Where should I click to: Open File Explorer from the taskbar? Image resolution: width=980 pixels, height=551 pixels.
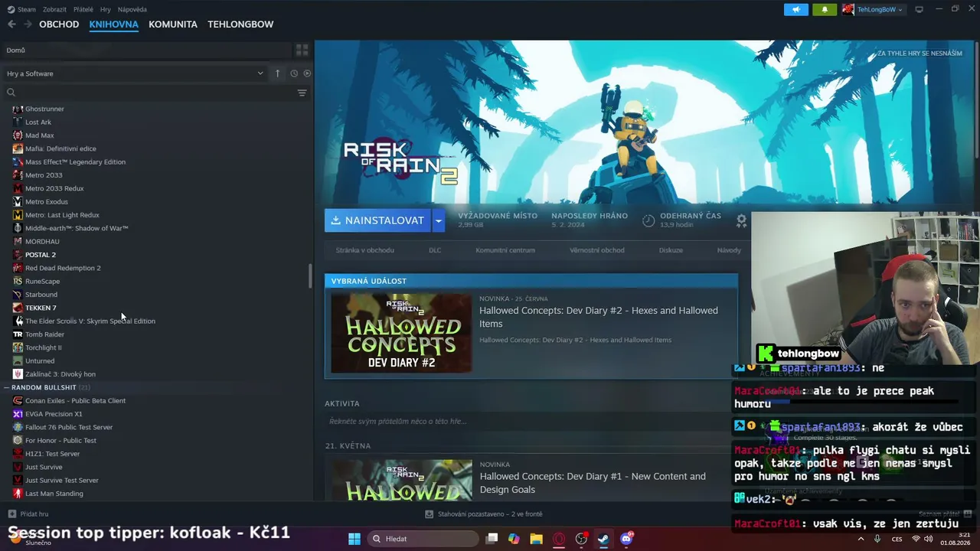(x=536, y=539)
